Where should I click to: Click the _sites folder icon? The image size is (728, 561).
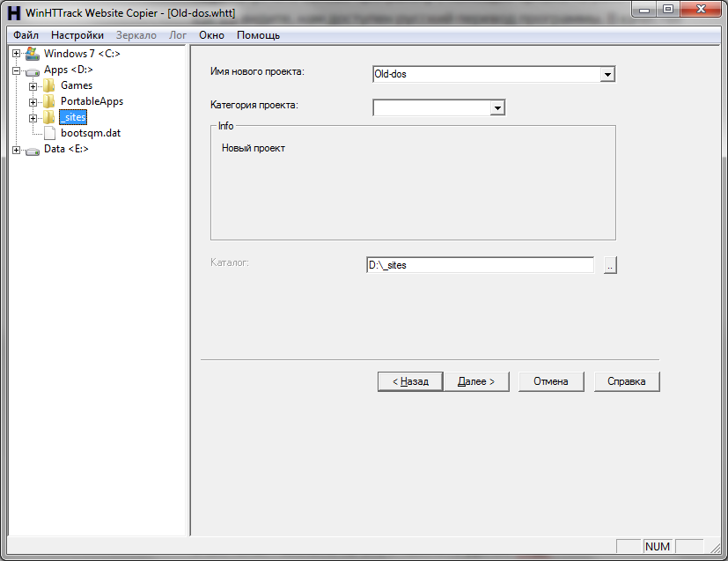click(x=48, y=117)
